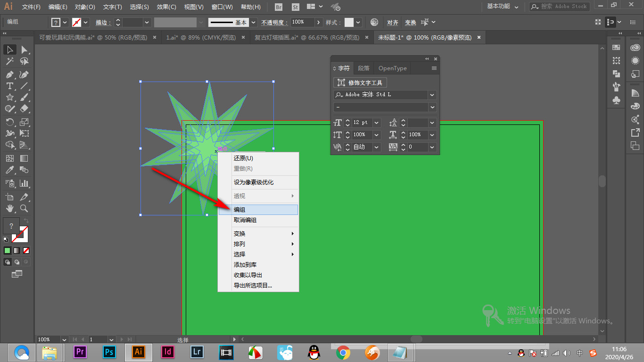Open the font style dropdown

432,107
